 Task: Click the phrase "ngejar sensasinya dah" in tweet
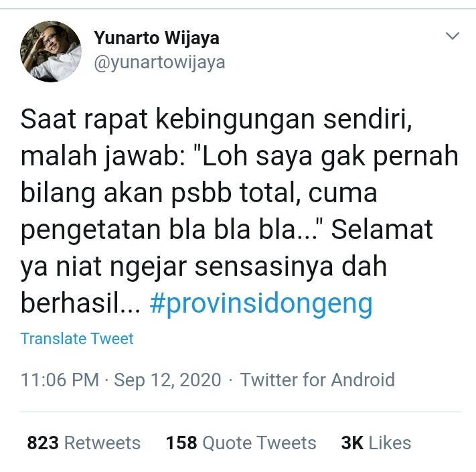point(248,267)
